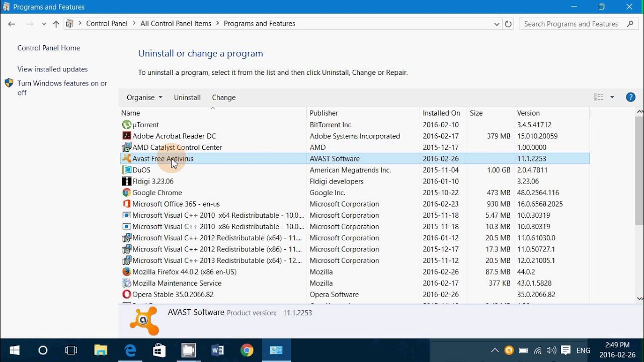Open Word from the taskbar
Viewport: 644px width, 362px height.
(217, 350)
